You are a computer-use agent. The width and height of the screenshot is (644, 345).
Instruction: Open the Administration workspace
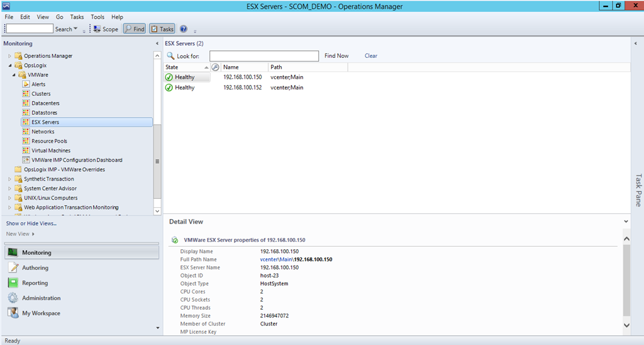41,298
